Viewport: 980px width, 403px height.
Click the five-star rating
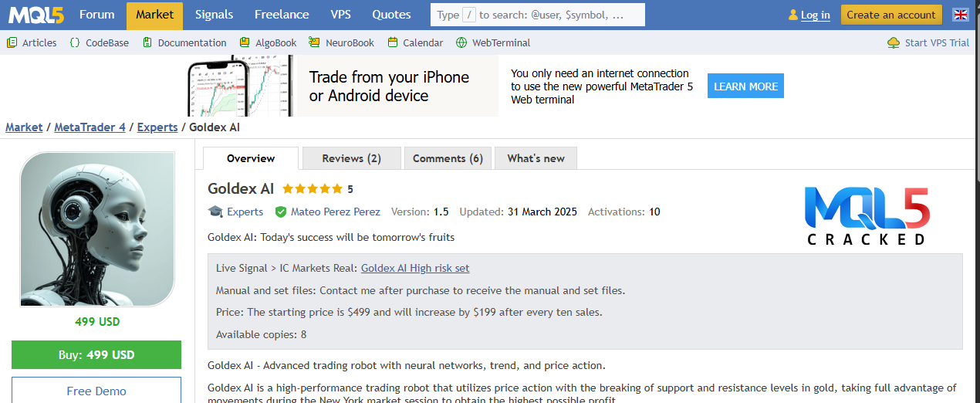tap(312, 188)
